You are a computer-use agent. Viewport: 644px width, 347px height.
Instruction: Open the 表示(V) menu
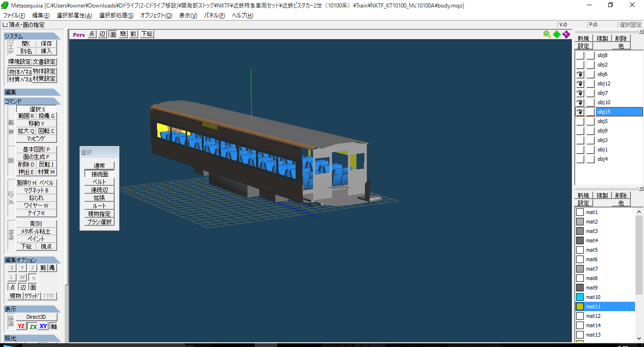[188, 16]
